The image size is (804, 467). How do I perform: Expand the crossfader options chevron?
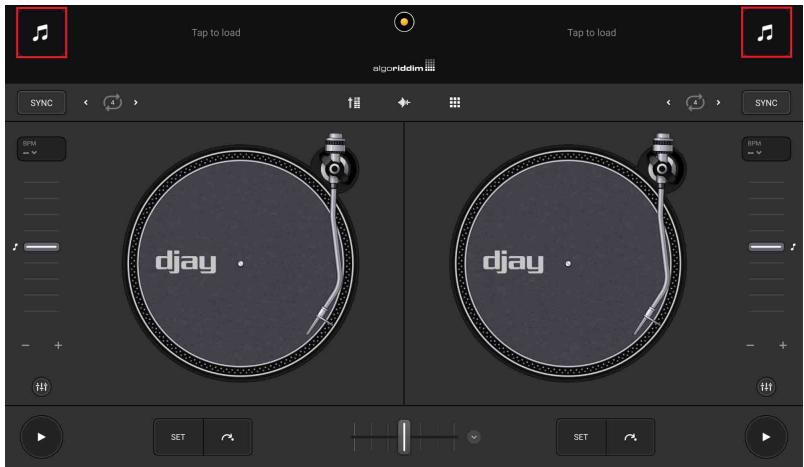474,437
